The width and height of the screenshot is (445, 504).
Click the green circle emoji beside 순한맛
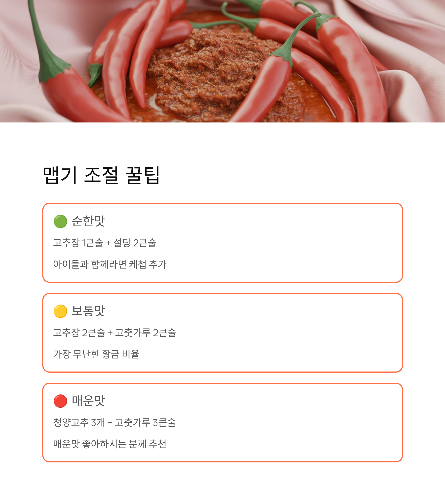click(60, 221)
